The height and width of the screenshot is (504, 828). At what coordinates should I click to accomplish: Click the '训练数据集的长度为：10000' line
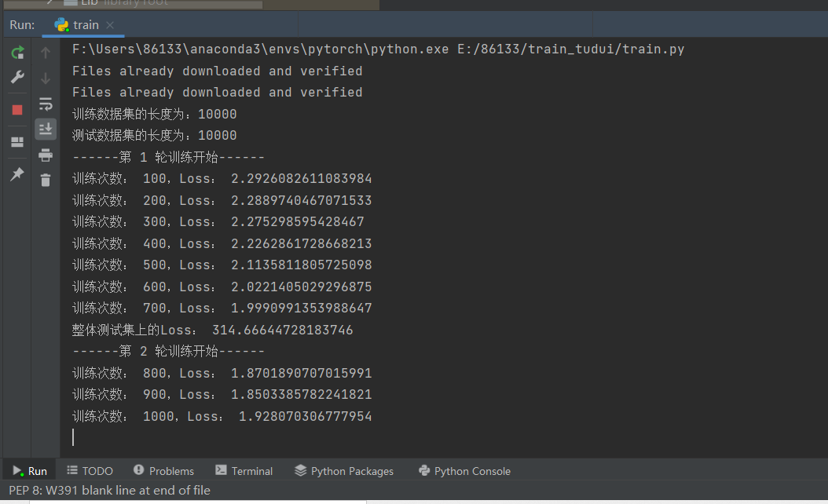coord(154,114)
